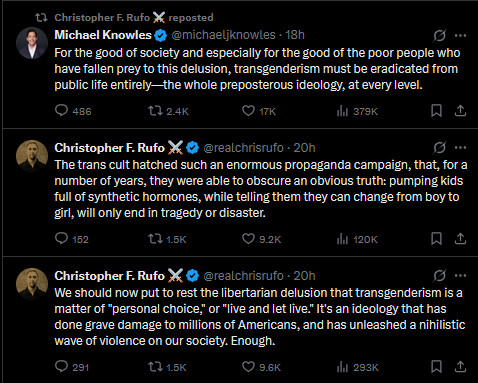Open @michaeljknowles profile handle
The width and height of the screenshot is (478, 383).
(223, 35)
